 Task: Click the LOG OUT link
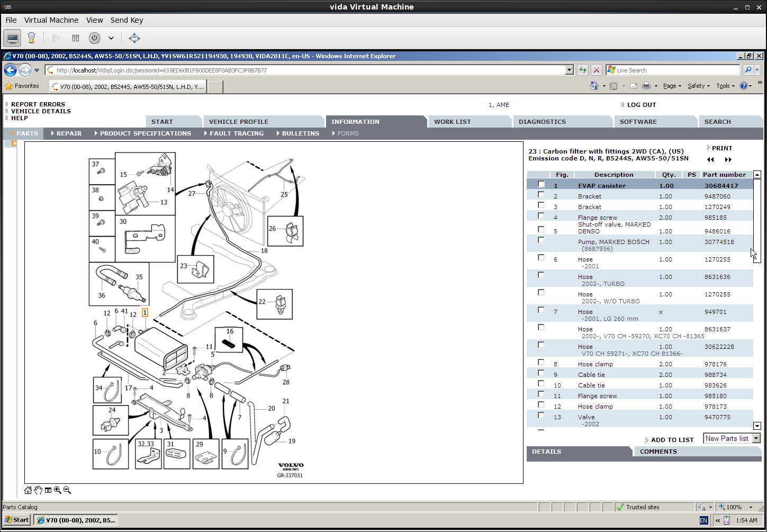641,105
